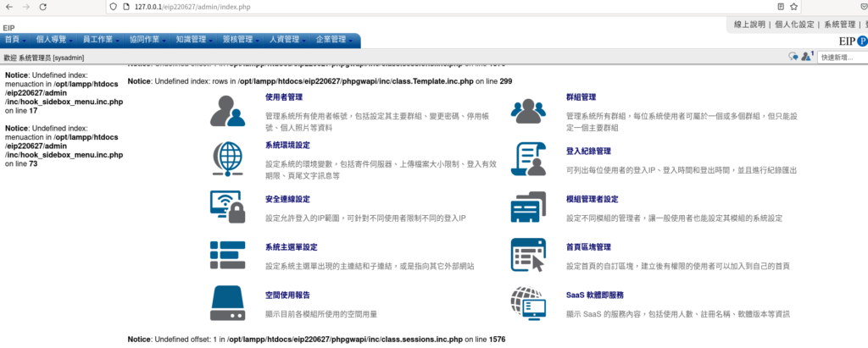The width and height of the screenshot is (868, 348).
Task: Click the 快速新增 input field
Action: tap(843, 57)
